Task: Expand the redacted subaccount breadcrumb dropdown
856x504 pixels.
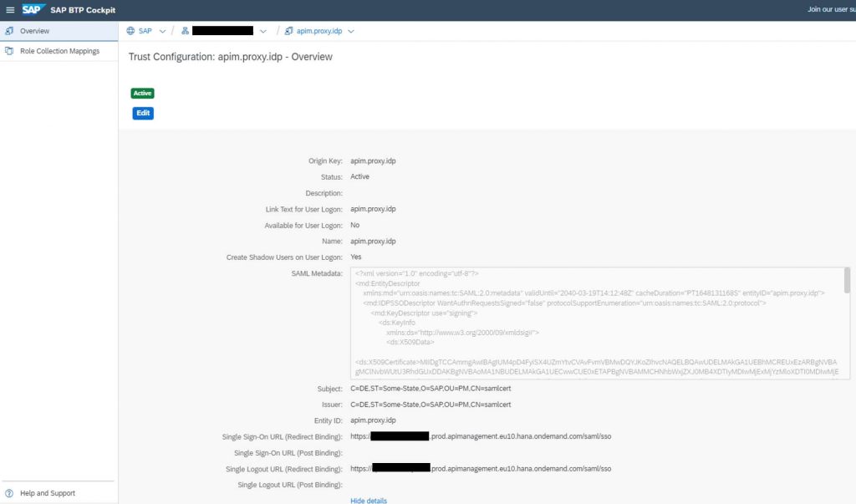Action: tap(263, 31)
